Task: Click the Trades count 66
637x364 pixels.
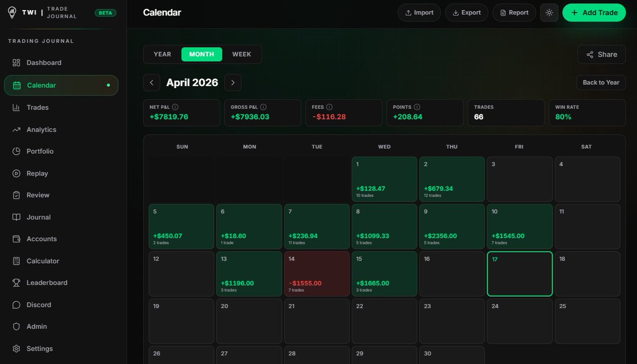Action: pyautogui.click(x=479, y=117)
